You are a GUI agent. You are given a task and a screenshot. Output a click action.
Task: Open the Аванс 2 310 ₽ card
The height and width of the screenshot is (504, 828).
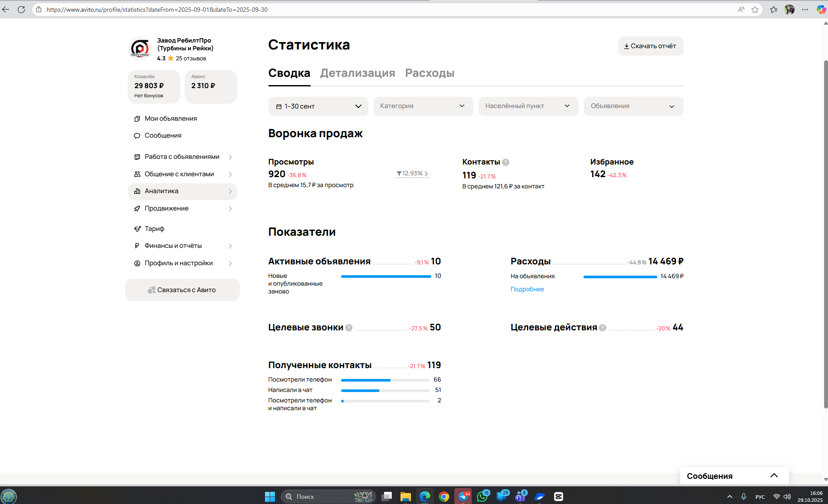point(211,86)
